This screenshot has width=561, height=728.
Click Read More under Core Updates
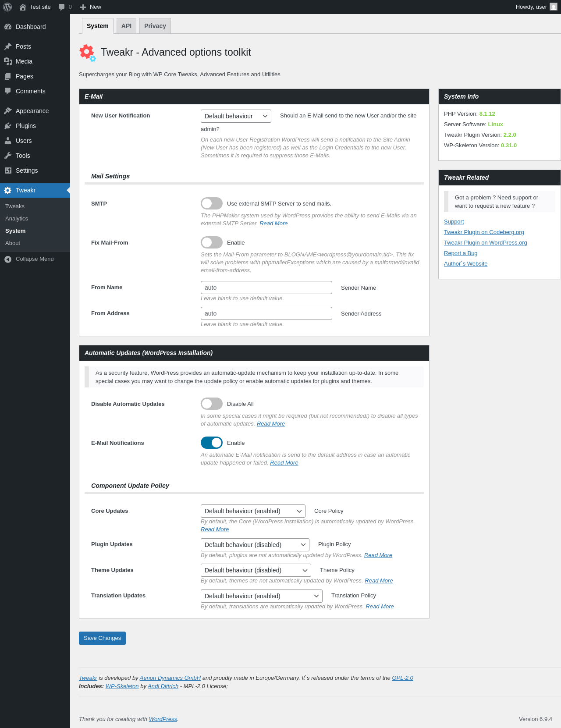(215, 529)
